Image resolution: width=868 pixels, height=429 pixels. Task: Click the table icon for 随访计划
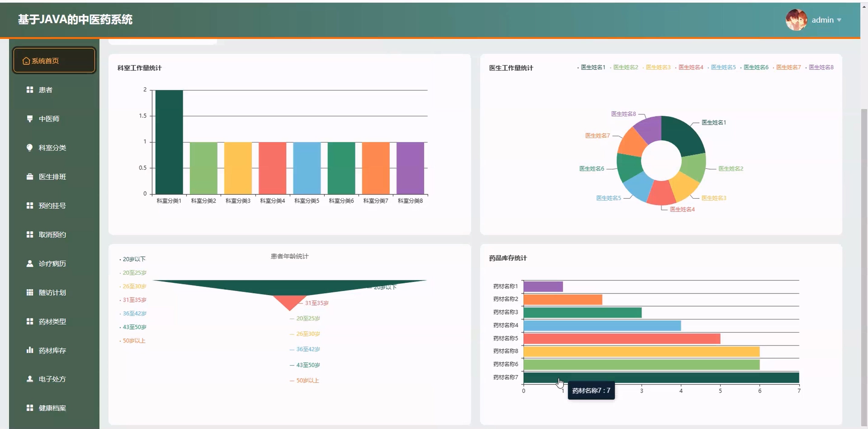coord(30,292)
